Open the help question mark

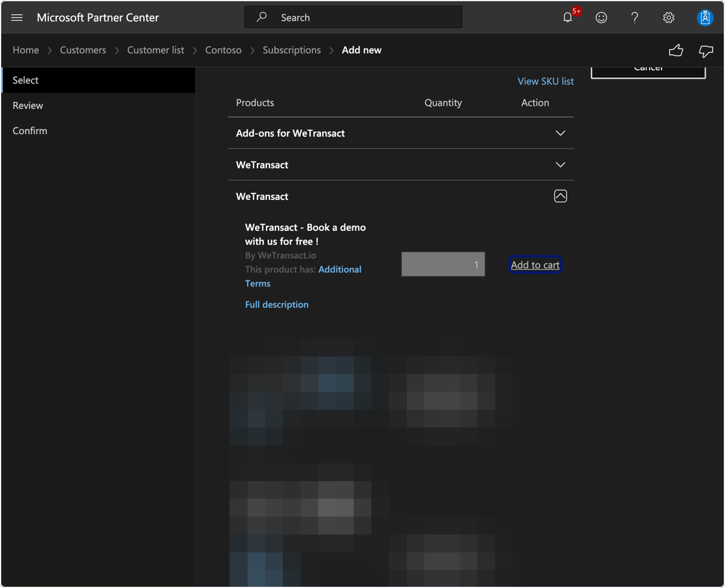[x=635, y=18]
